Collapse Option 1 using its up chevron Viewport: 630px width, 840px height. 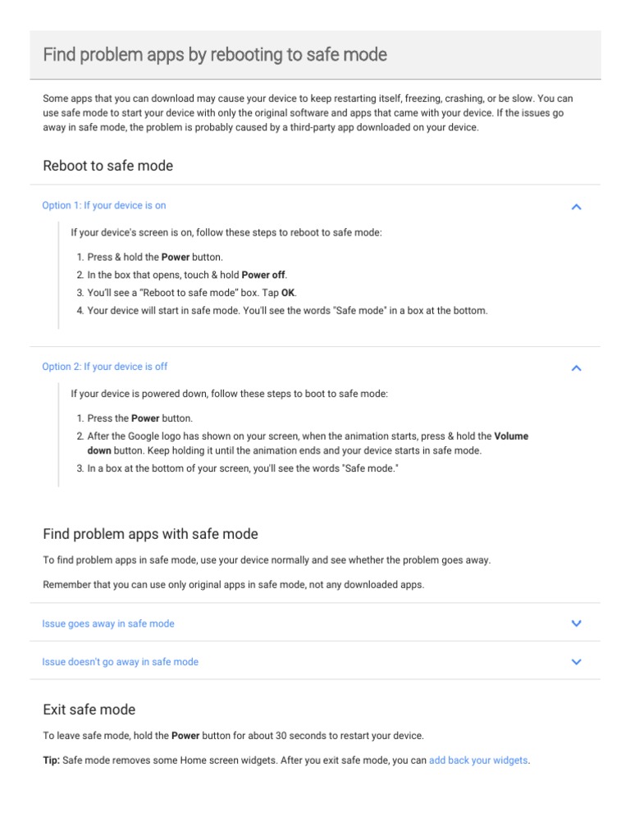click(x=576, y=207)
